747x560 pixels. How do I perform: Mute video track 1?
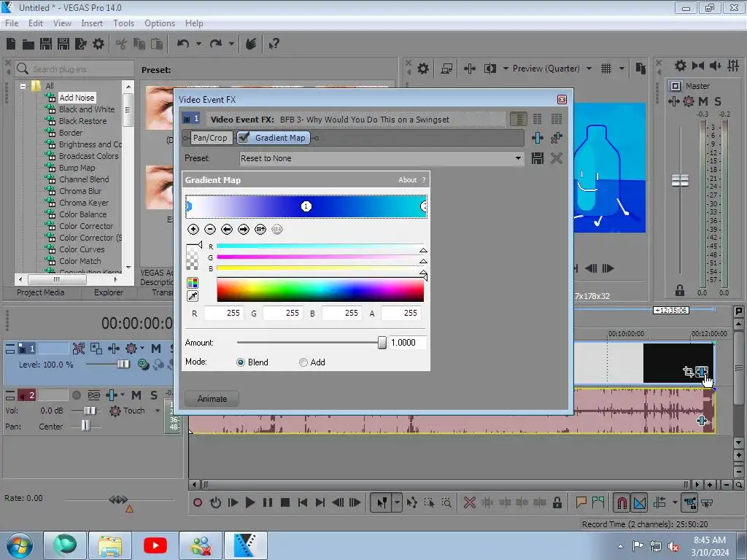[x=156, y=349]
